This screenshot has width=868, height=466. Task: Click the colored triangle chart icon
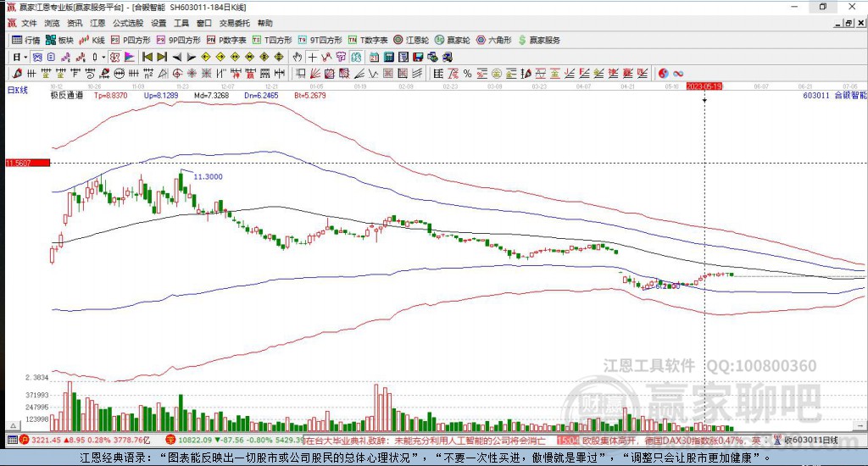[129, 57]
